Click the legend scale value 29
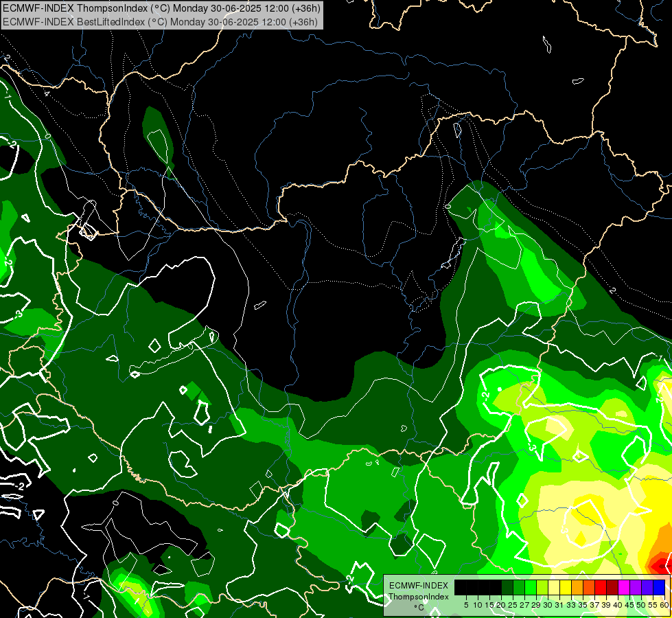The image size is (672, 618). point(536,605)
